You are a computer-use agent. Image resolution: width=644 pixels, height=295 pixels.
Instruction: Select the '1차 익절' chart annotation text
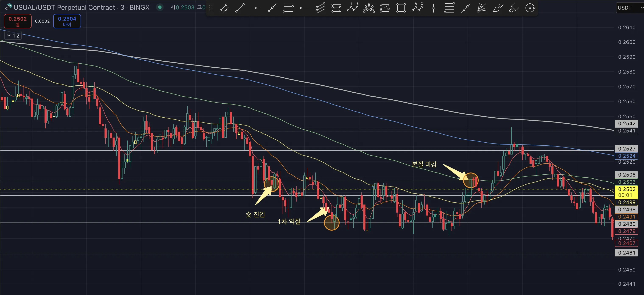[289, 221]
